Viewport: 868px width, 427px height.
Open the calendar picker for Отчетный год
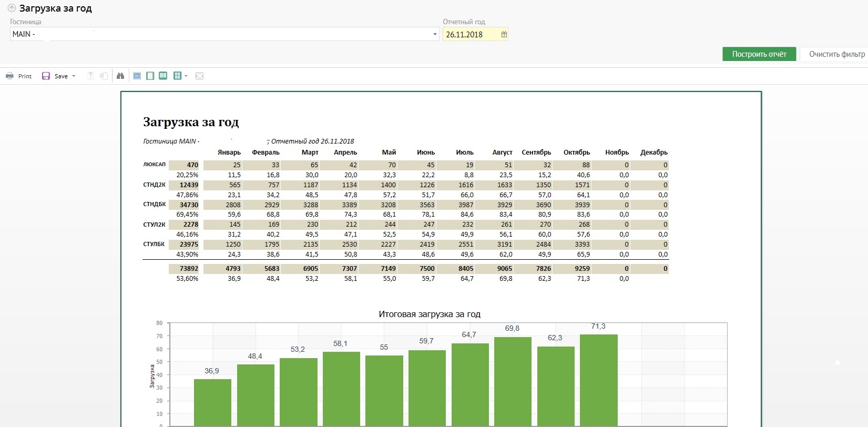504,35
